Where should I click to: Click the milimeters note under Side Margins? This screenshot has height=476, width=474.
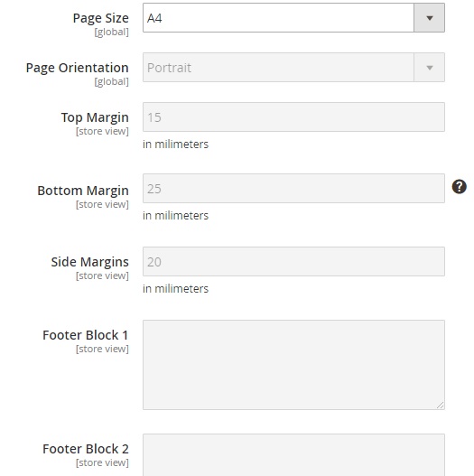coord(176,288)
